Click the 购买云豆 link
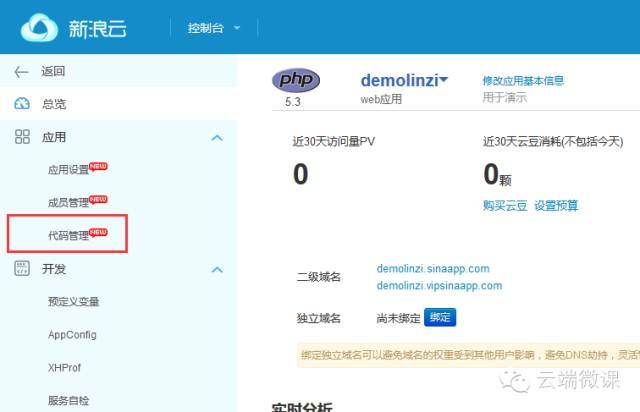640x412 pixels. (505, 205)
